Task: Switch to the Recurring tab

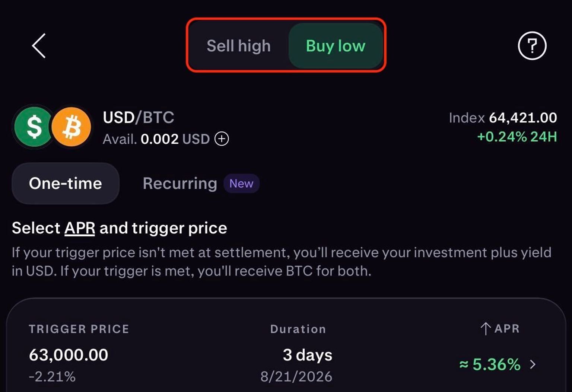Action: (180, 183)
